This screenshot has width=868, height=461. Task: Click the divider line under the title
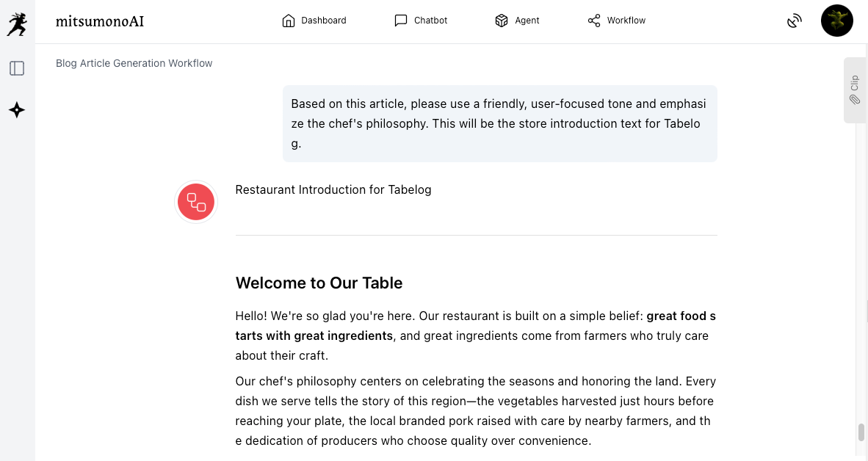tap(476, 235)
